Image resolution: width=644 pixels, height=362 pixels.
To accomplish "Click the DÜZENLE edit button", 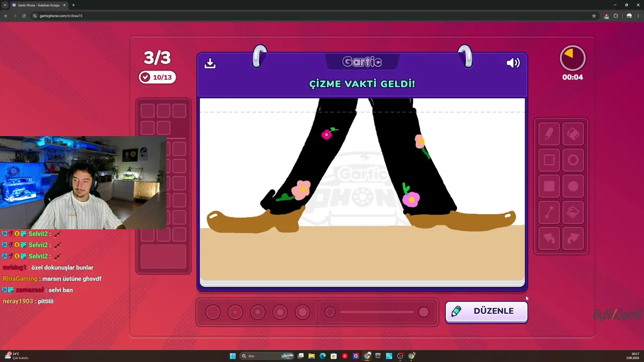I will [487, 311].
